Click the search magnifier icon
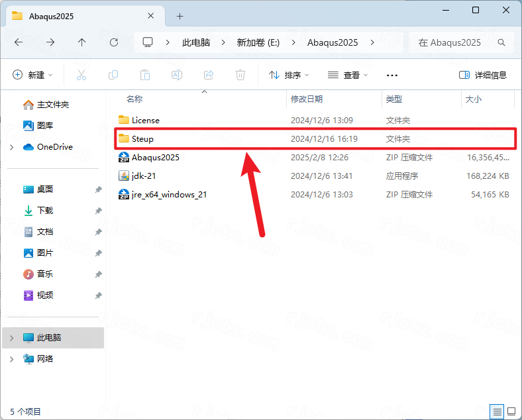Image resolution: width=522 pixels, height=420 pixels. pyautogui.click(x=501, y=42)
